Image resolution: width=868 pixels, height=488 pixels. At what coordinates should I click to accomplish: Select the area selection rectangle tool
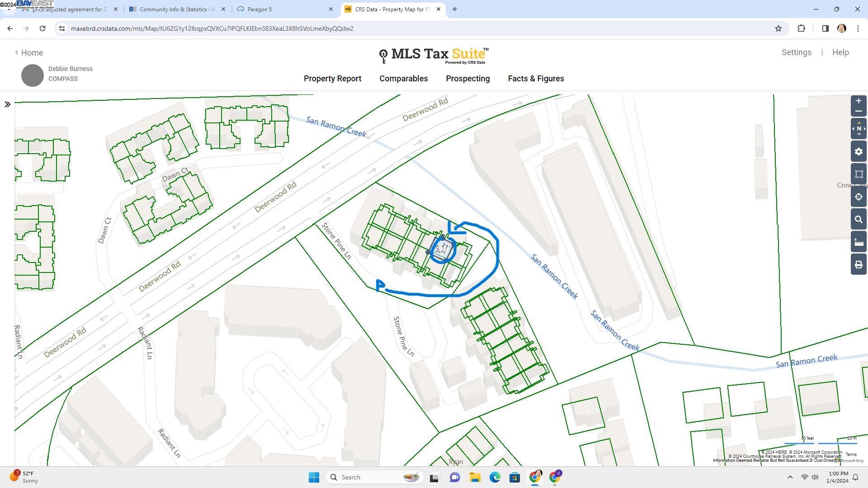tap(859, 174)
